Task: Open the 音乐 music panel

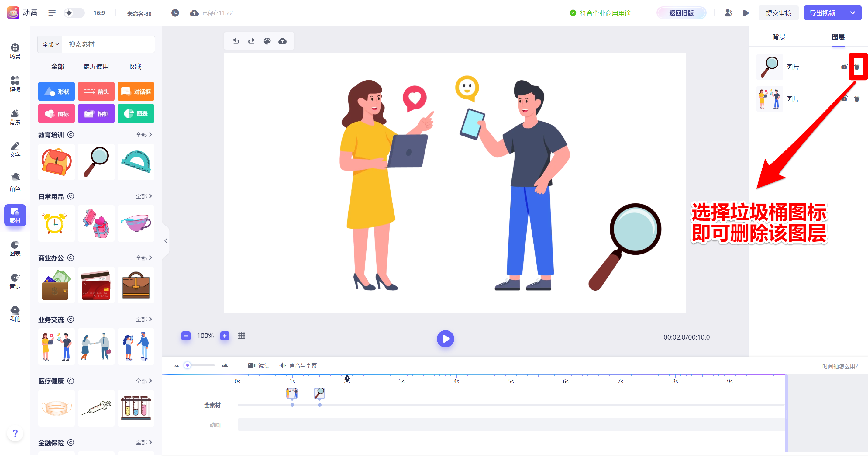Action: (x=15, y=281)
